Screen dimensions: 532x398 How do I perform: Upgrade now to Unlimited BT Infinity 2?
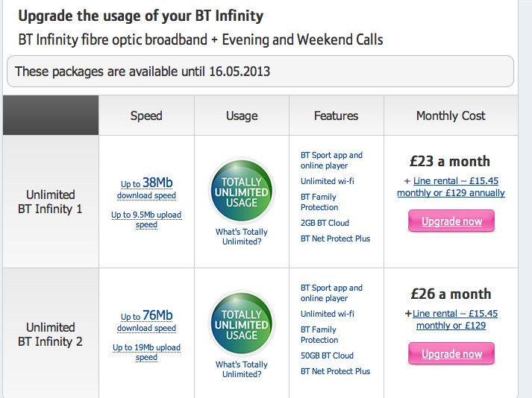[451, 353]
